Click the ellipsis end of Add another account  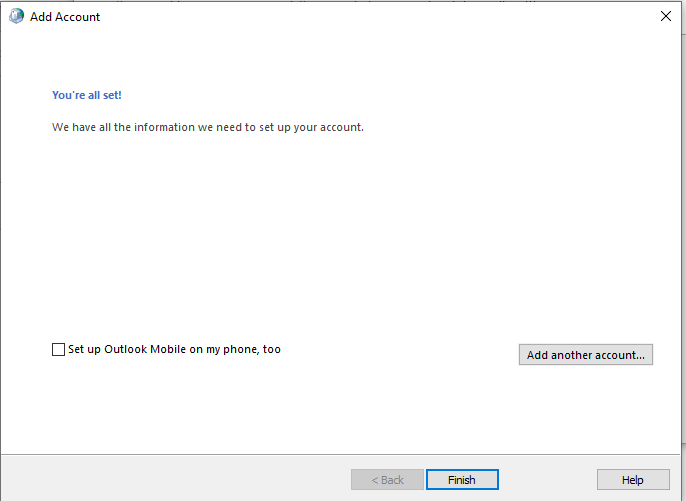pyautogui.click(x=641, y=355)
